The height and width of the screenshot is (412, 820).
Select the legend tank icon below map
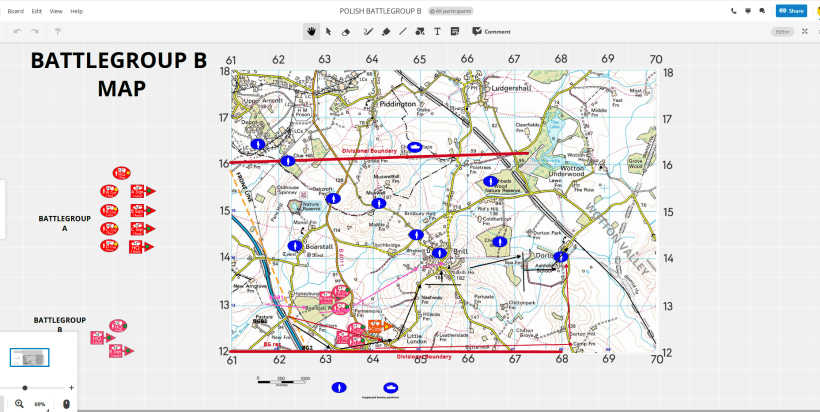tap(390, 387)
